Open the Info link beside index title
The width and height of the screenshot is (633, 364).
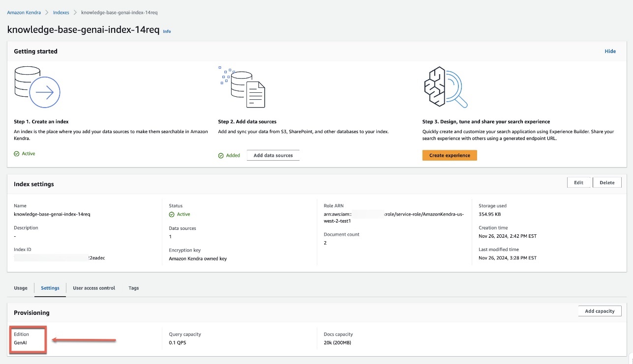167,31
